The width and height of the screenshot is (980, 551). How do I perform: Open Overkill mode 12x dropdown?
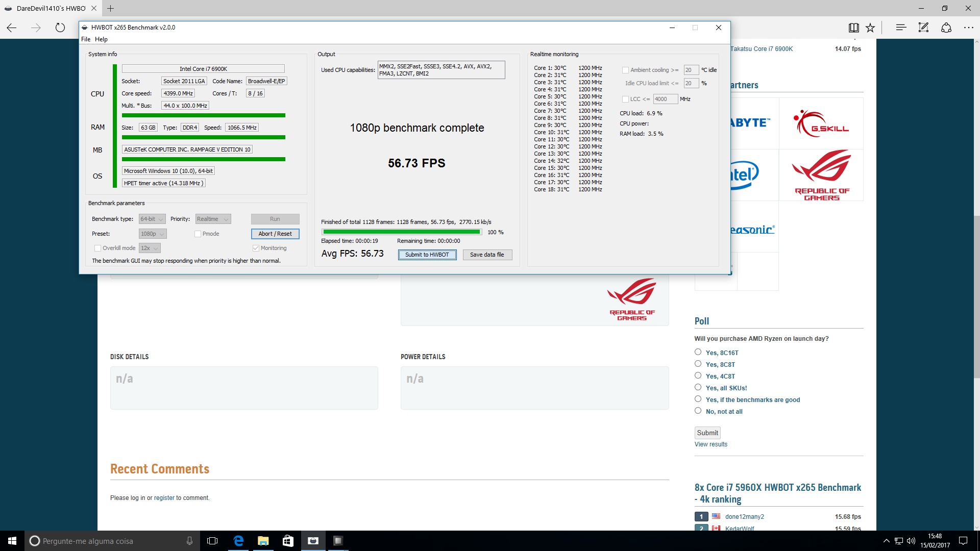tap(150, 248)
